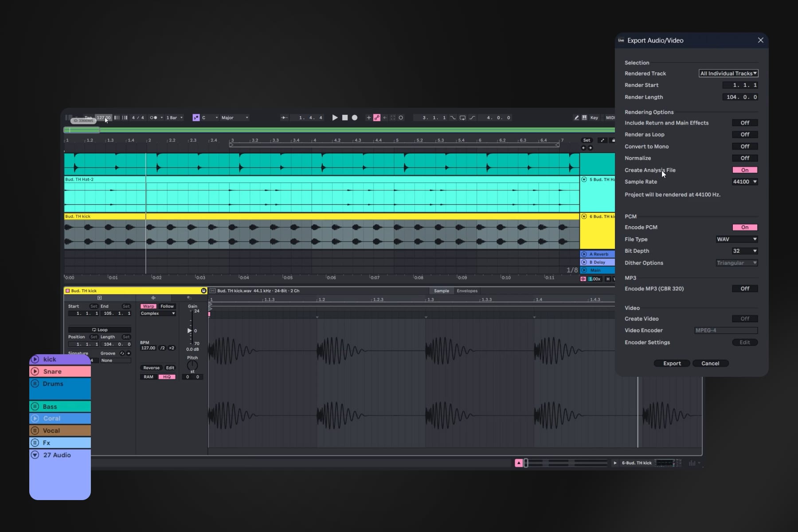798x532 pixels.
Task: Click the Draw Mode pencil icon
Action: [576, 118]
